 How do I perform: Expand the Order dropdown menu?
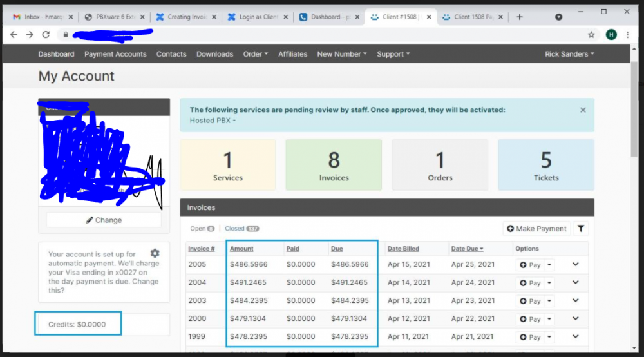[x=256, y=54]
